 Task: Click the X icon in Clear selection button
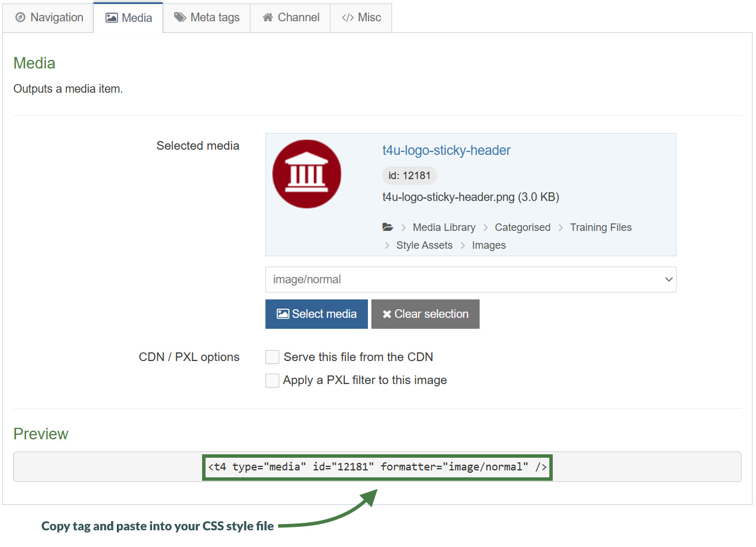387,314
